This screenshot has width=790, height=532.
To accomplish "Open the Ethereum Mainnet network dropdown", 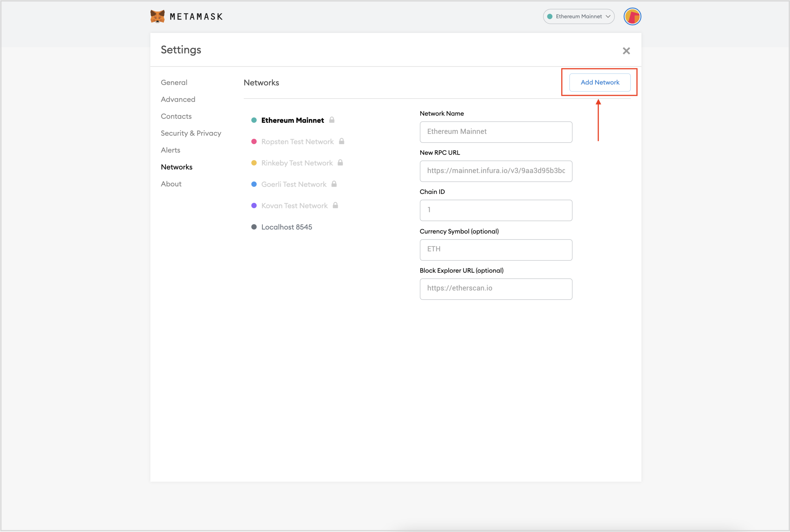I will (x=579, y=16).
